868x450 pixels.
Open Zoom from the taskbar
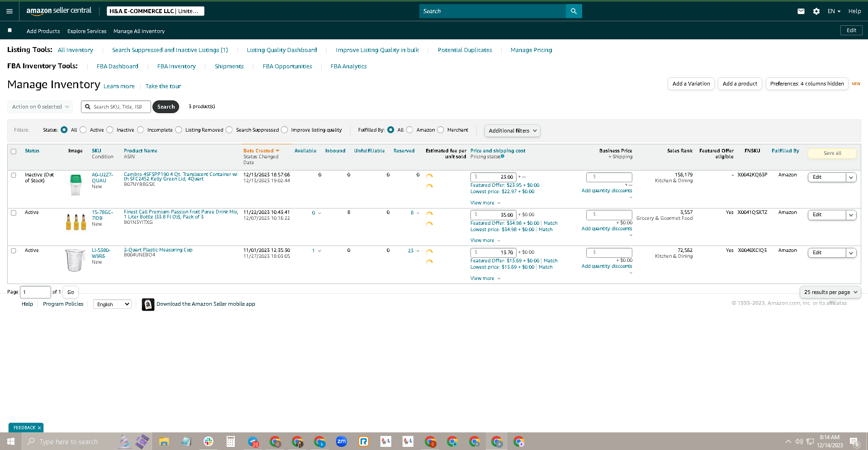pyautogui.click(x=342, y=441)
